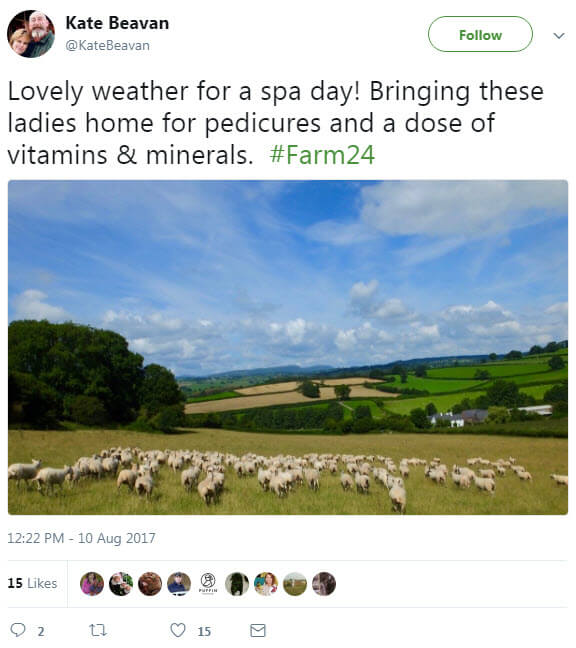Screen dimensions: 576x648
Task: Open the @KateBeavan handle link
Action: pos(107,45)
